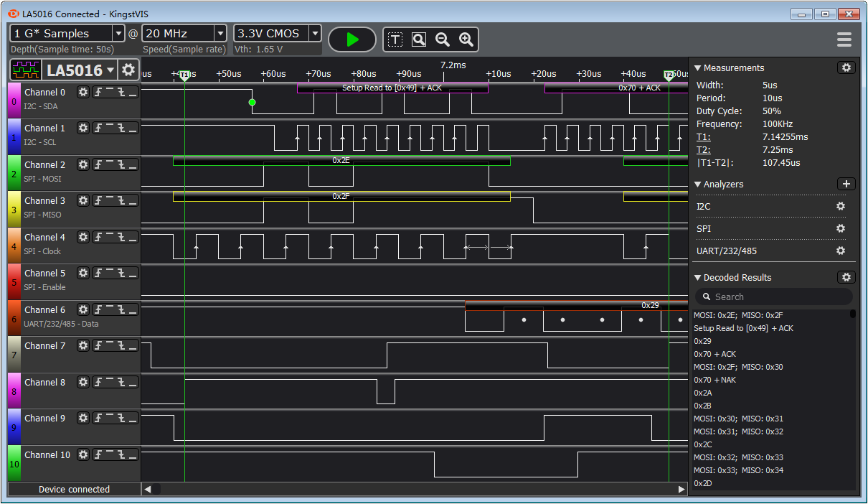Open I2C analyzer settings gear
The width and height of the screenshot is (868, 504).
(x=841, y=206)
